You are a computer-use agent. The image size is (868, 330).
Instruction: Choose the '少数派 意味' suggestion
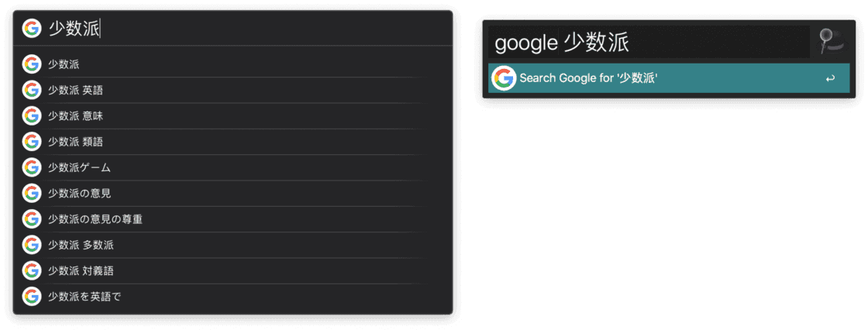pos(232,115)
